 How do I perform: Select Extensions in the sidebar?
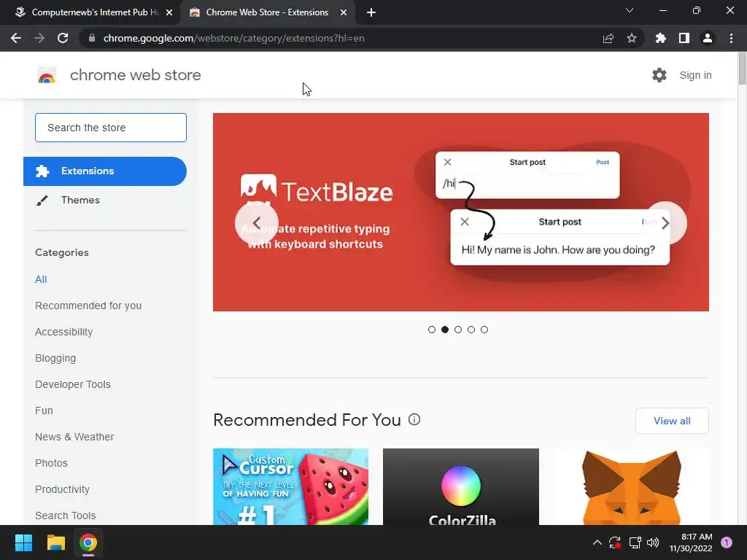click(x=105, y=171)
